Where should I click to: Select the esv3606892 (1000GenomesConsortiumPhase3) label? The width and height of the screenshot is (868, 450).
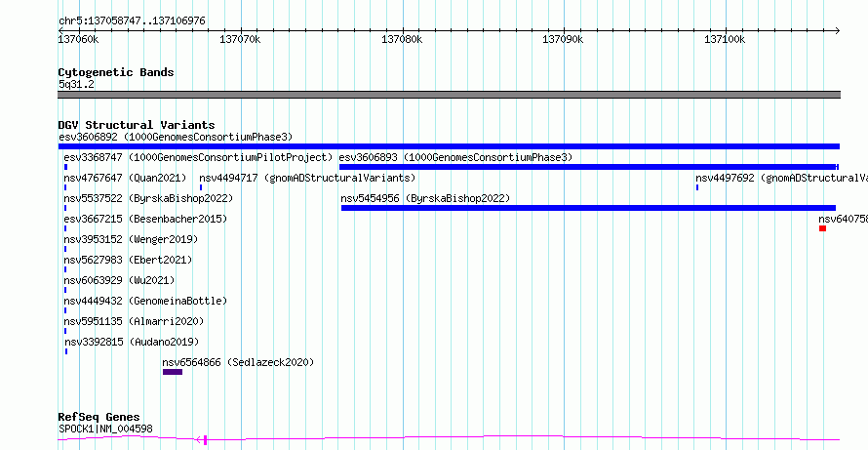pyautogui.click(x=176, y=137)
